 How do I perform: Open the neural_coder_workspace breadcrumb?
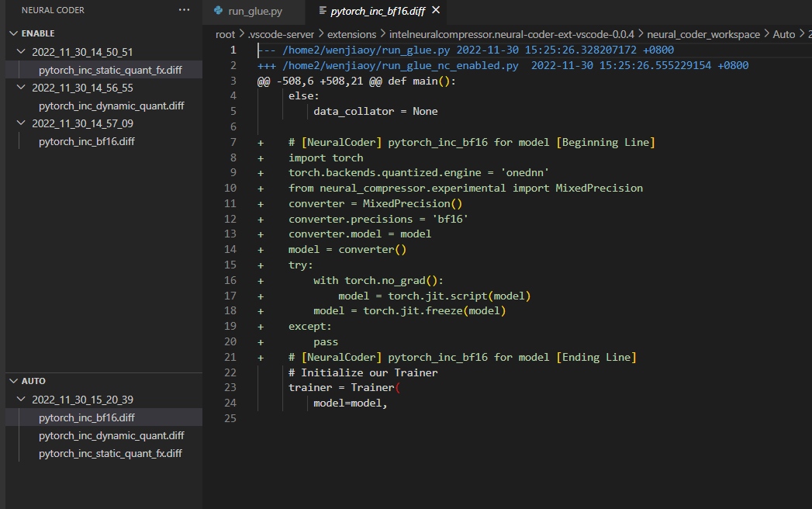(703, 34)
